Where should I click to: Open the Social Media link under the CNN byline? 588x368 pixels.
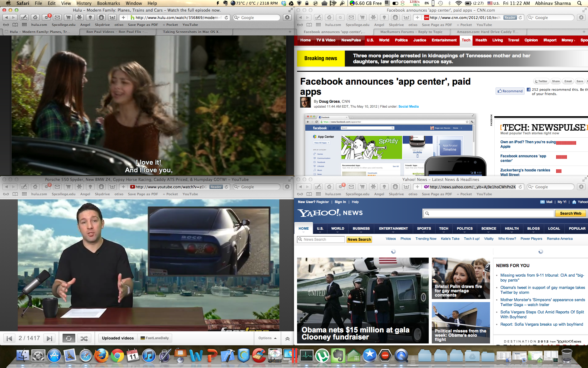point(408,106)
